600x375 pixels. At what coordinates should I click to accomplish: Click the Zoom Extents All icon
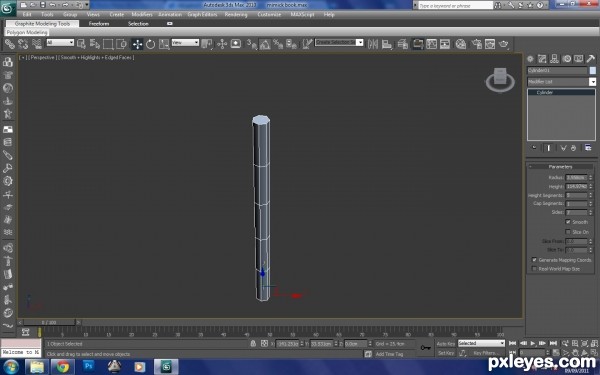click(594, 343)
